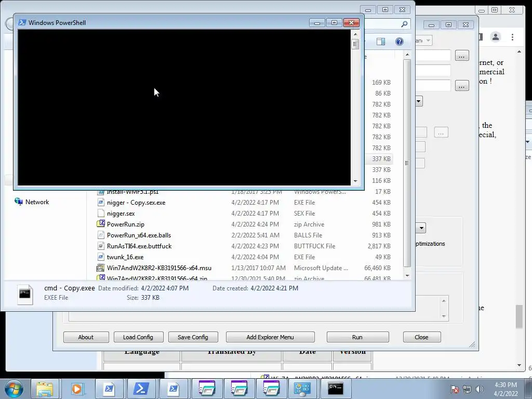
Task: Click the volume speaker tray icon
Action: [479, 389]
